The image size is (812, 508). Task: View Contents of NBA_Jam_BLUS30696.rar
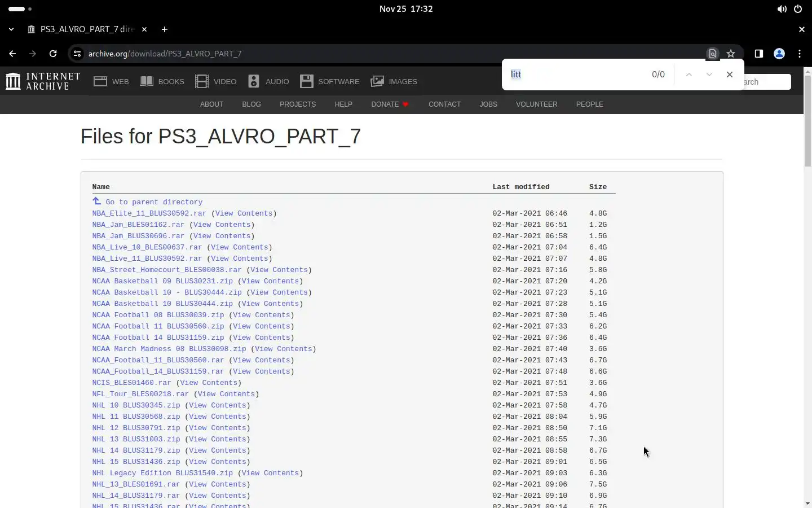coord(222,236)
